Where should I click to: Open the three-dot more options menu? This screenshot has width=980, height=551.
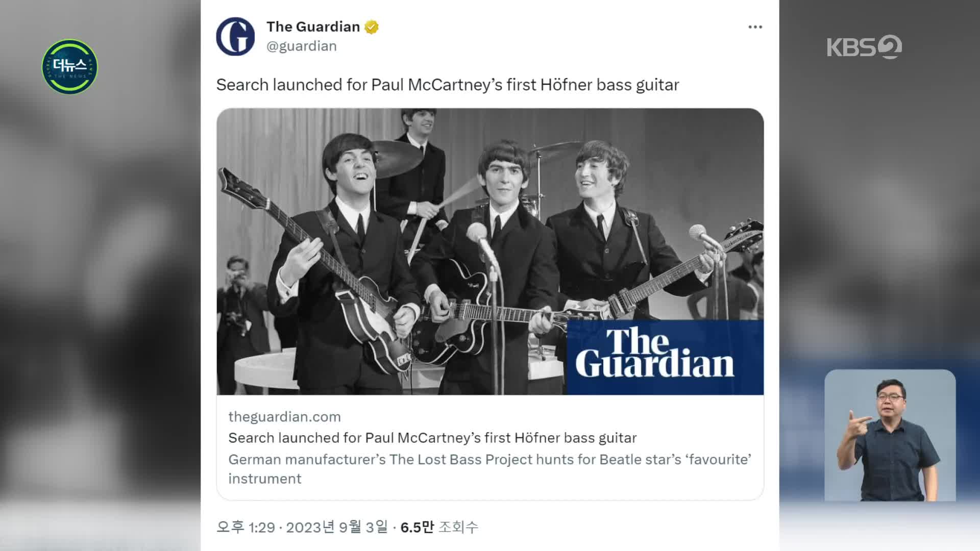[755, 27]
